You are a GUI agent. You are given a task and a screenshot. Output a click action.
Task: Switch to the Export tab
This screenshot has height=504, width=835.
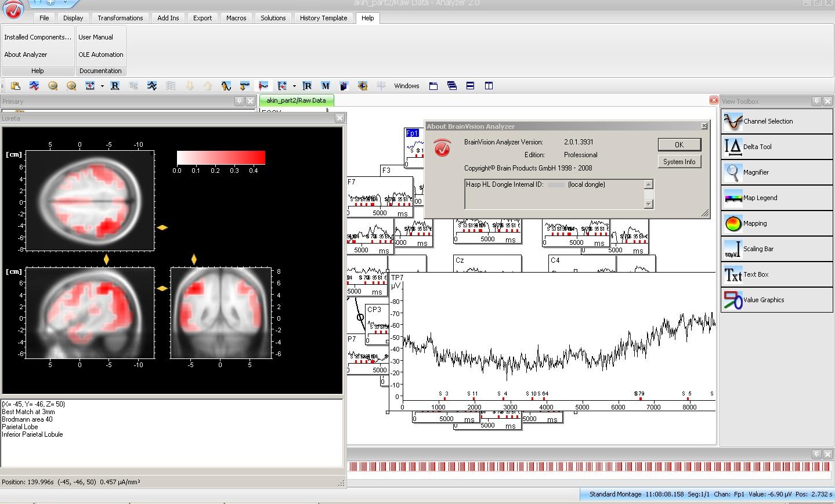click(203, 18)
